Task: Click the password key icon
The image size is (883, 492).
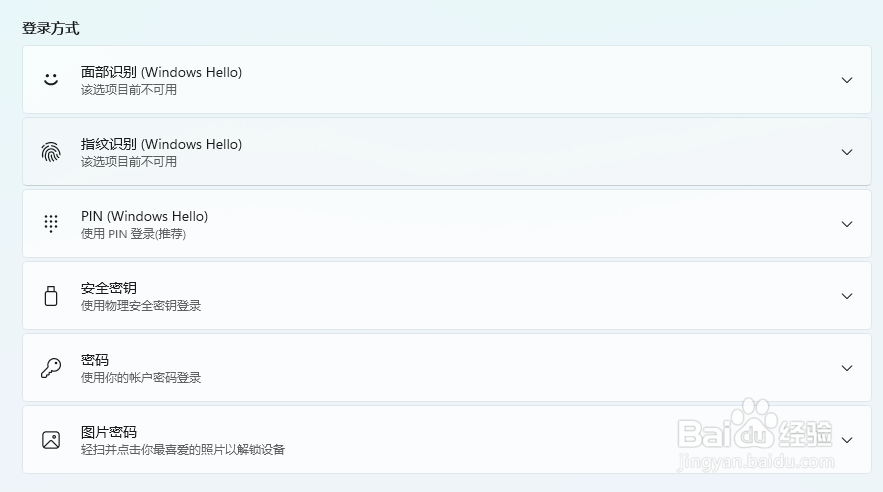Action: pyautogui.click(x=51, y=368)
